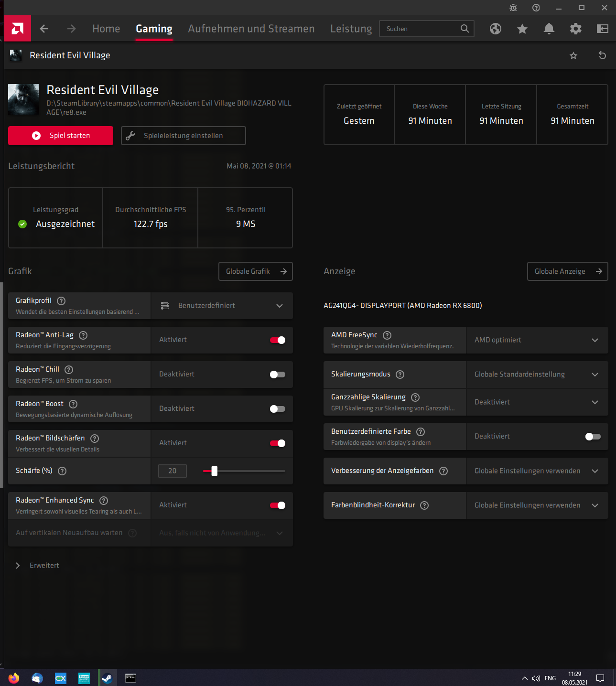
Task: Show help for Ganzzahlige Skalierung
Action: [x=415, y=397]
